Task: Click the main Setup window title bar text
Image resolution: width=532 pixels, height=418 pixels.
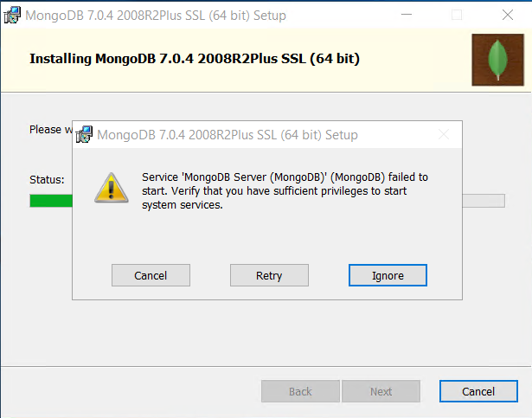Action: pyautogui.click(x=156, y=16)
